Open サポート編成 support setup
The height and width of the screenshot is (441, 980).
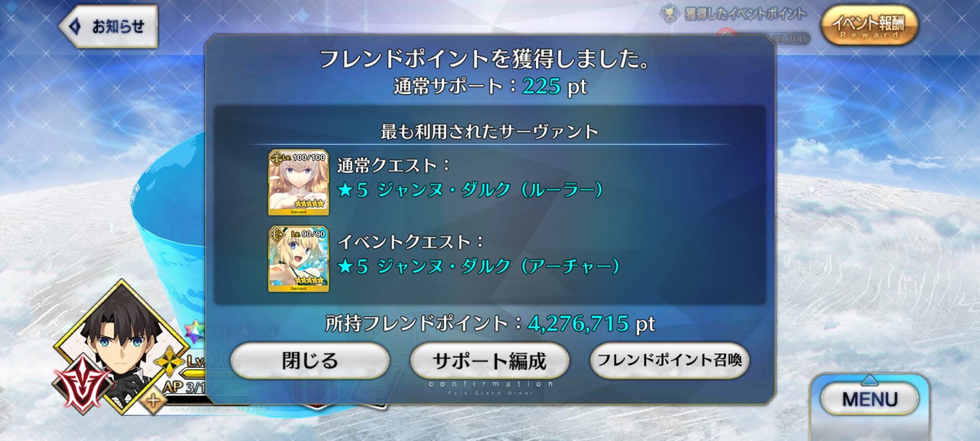pyautogui.click(x=490, y=361)
